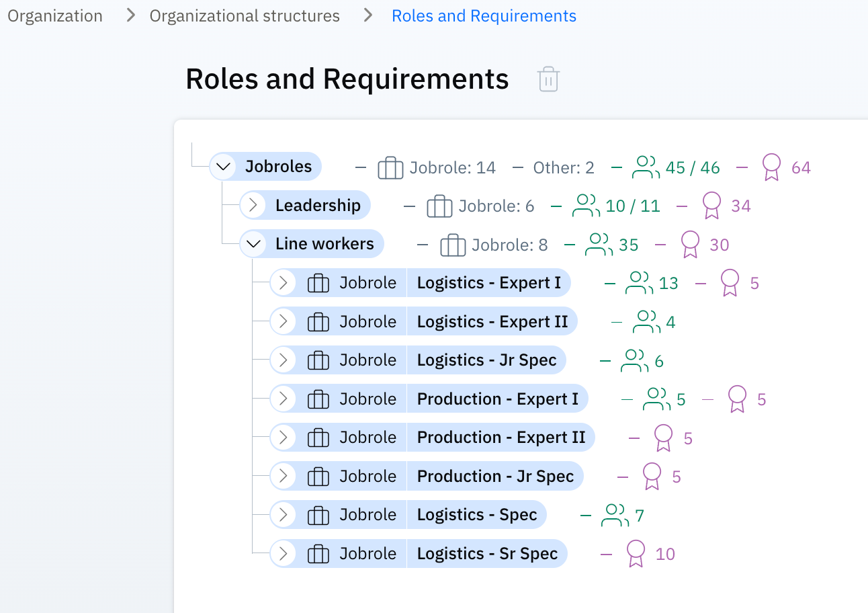Viewport: 868px width, 613px height.
Task: Expand the Logistics - Expert II jobrole
Action: point(283,322)
